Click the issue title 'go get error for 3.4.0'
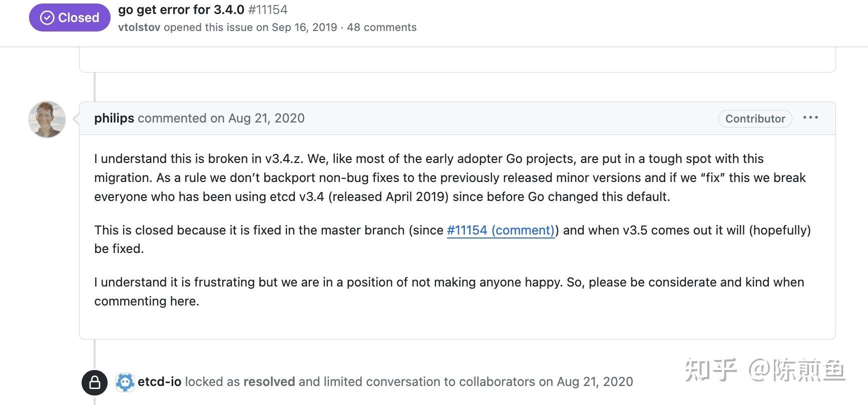The height and width of the screenshot is (405, 868). pos(181,9)
